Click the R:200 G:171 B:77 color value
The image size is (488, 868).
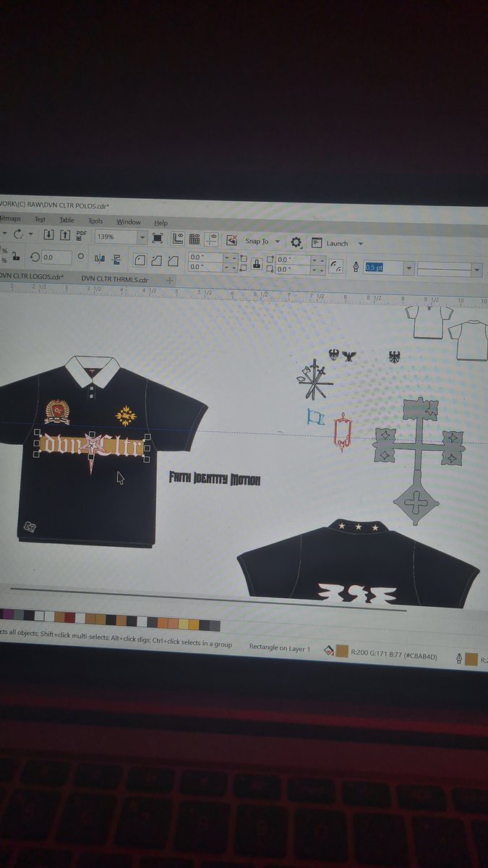pos(395,653)
